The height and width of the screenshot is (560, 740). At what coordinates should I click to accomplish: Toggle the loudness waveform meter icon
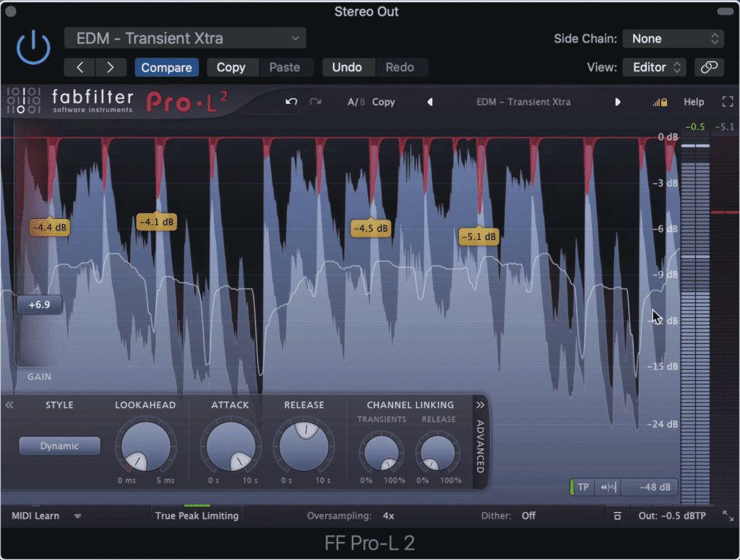(608, 487)
